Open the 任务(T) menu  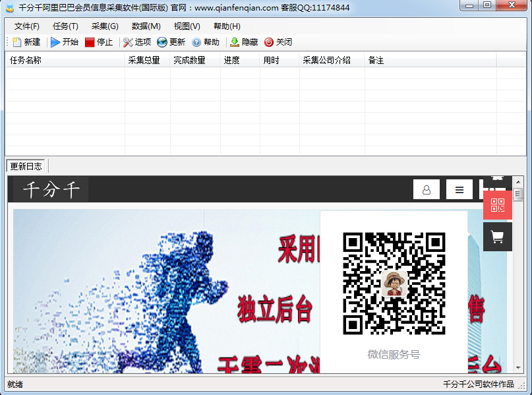tap(65, 26)
